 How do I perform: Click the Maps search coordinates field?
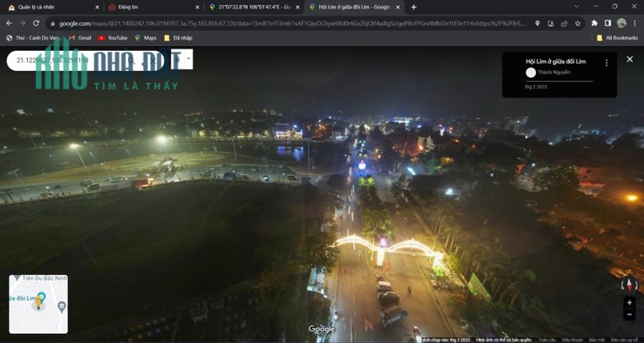[70, 60]
